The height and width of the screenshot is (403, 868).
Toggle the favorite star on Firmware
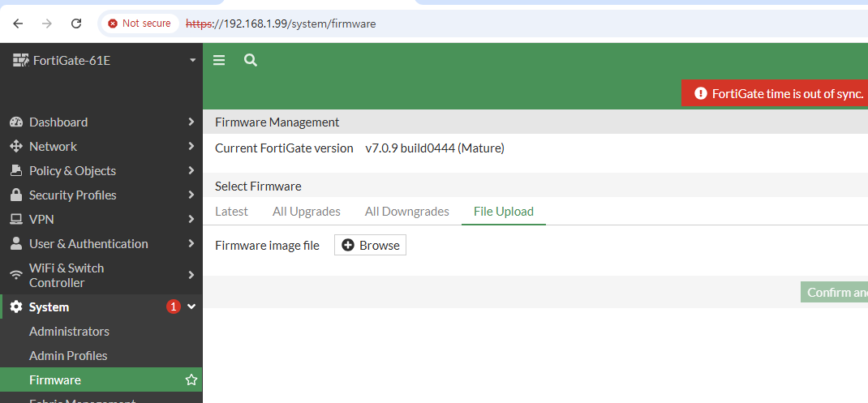click(191, 379)
